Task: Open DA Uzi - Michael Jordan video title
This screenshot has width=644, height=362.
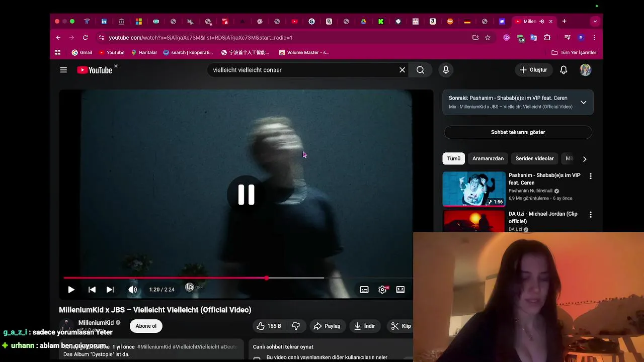Action: 543,217
